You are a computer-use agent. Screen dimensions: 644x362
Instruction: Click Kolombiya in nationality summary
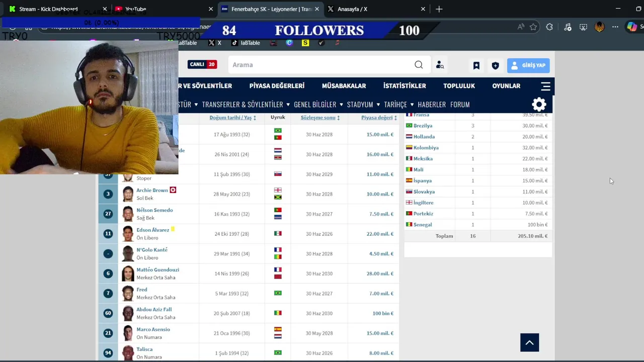[426, 148]
